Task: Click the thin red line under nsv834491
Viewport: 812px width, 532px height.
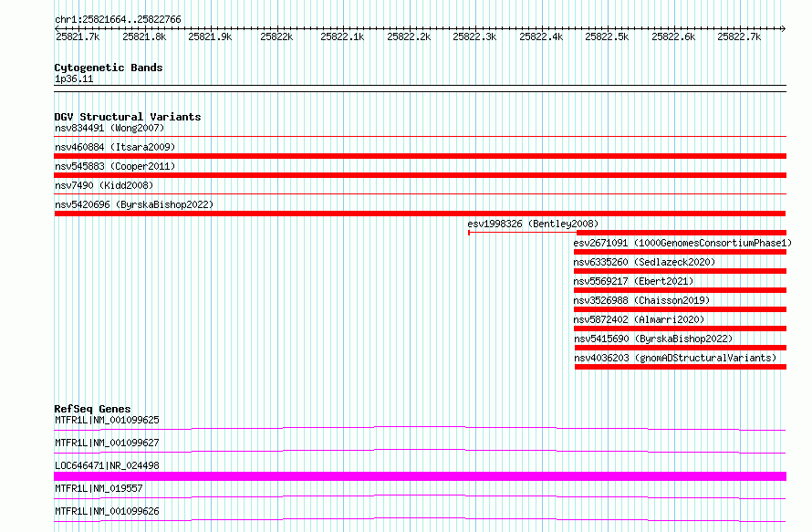Action: (420, 137)
